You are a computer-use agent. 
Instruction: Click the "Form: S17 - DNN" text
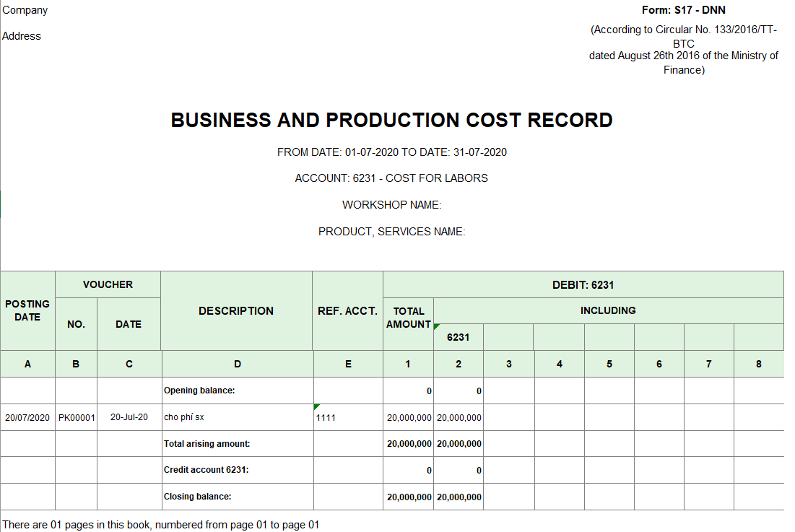pyautogui.click(x=683, y=10)
